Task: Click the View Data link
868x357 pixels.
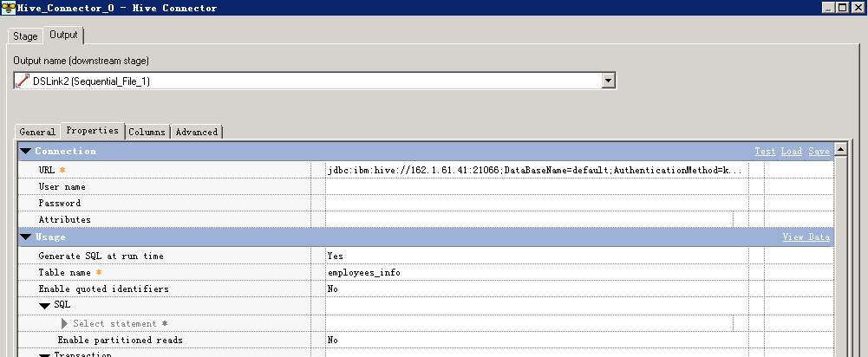Action: tap(806, 237)
